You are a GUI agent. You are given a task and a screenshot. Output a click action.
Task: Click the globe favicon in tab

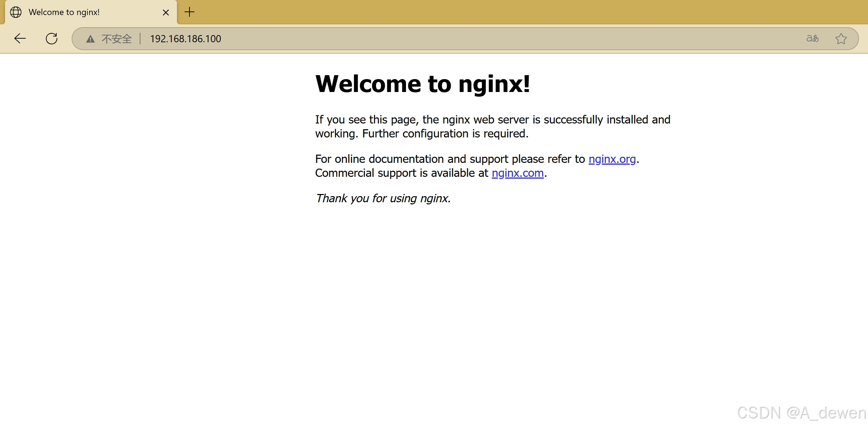click(x=16, y=12)
